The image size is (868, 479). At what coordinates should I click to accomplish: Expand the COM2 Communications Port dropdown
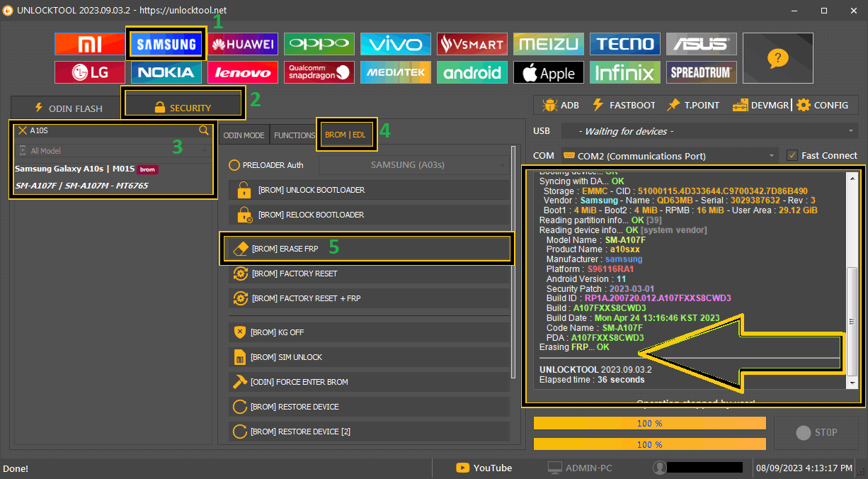[x=670, y=156]
